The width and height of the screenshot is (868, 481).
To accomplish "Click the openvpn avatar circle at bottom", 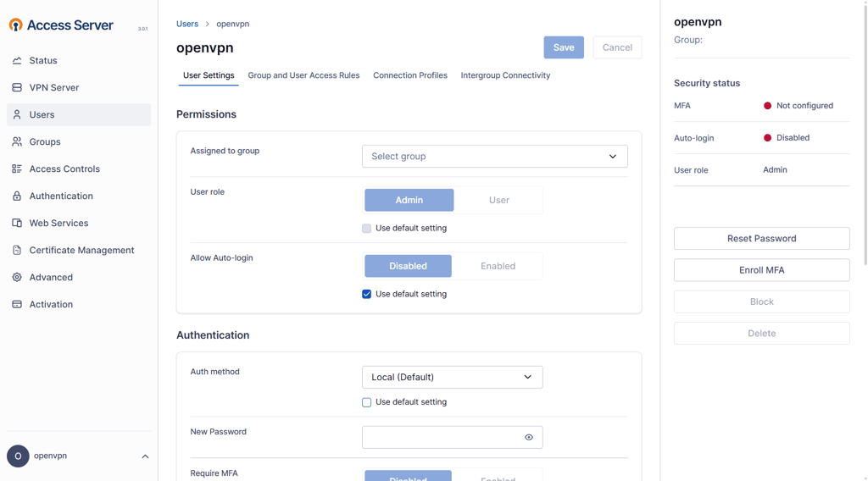I will [18, 456].
